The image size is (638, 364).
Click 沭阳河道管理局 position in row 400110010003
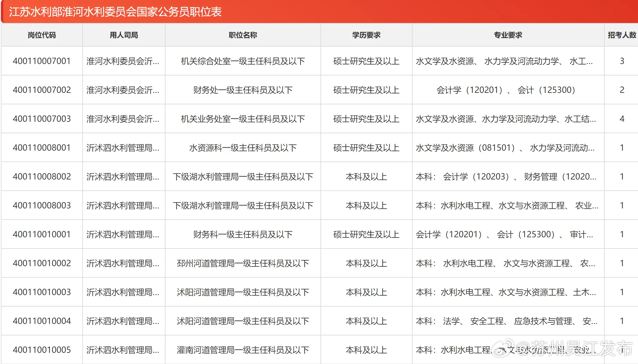click(x=243, y=292)
